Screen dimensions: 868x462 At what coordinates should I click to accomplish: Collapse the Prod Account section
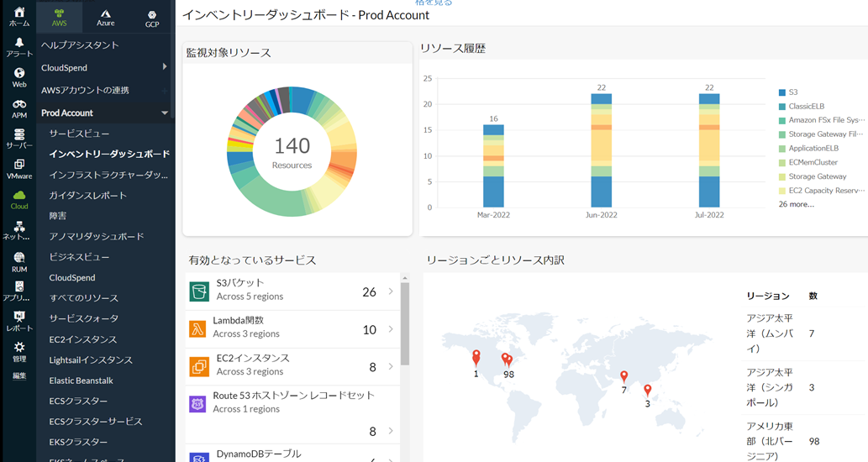tap(165, 113)
